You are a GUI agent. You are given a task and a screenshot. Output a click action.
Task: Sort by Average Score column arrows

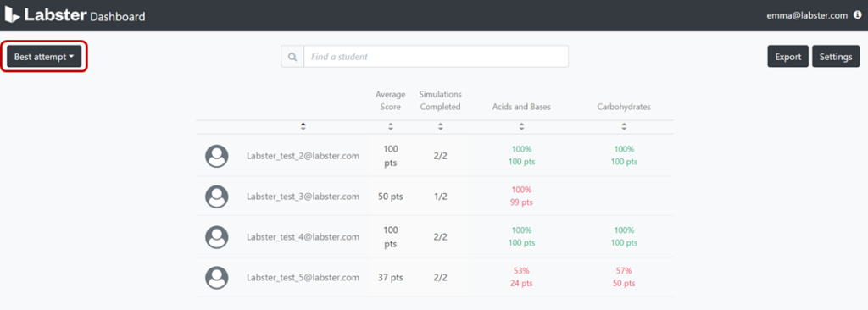click(x=390, y=127)
